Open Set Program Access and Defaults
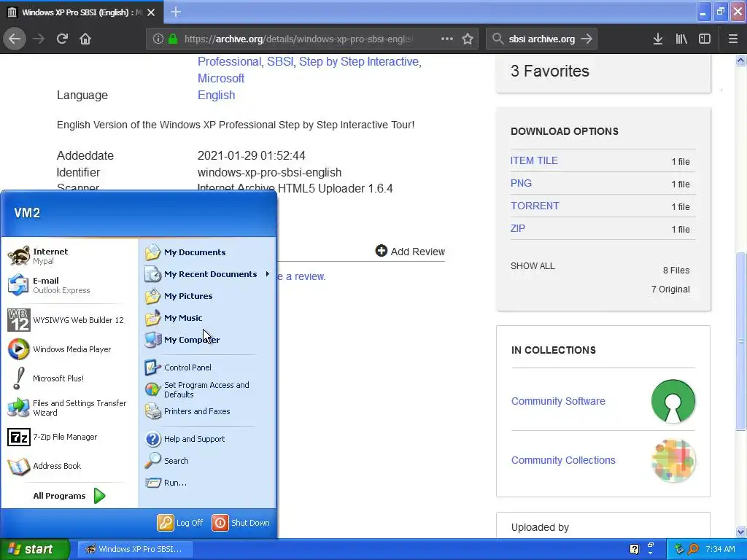Screen dimensions: 747x560 (x=207, y=389)
